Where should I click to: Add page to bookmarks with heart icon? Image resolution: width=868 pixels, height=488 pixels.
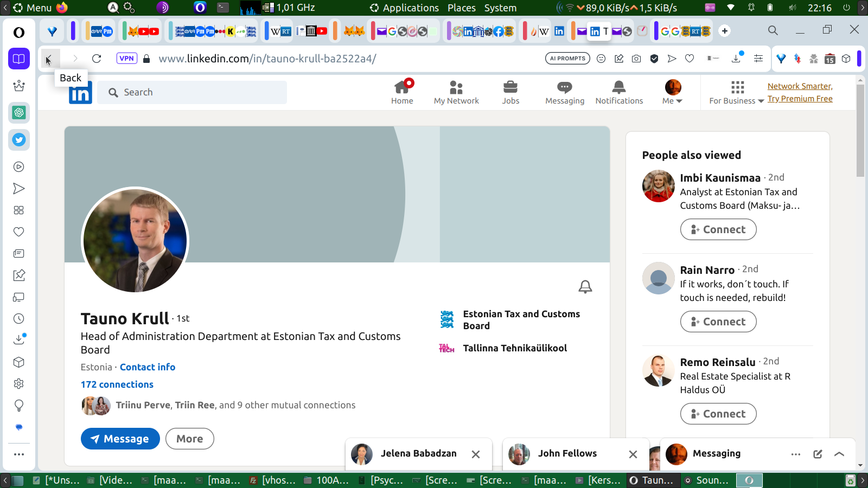click(x=690, y=59)
